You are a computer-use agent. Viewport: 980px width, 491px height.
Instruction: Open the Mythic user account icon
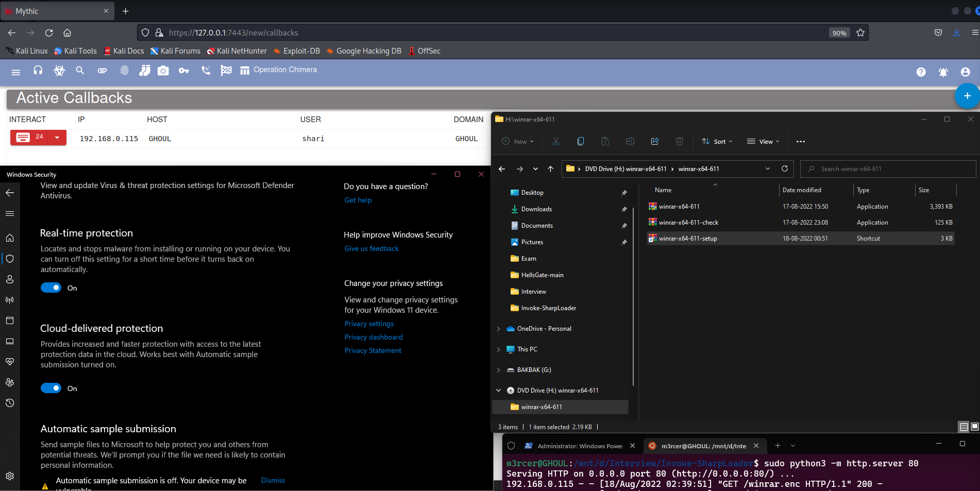pyautogui.click(x=966, y=72)
